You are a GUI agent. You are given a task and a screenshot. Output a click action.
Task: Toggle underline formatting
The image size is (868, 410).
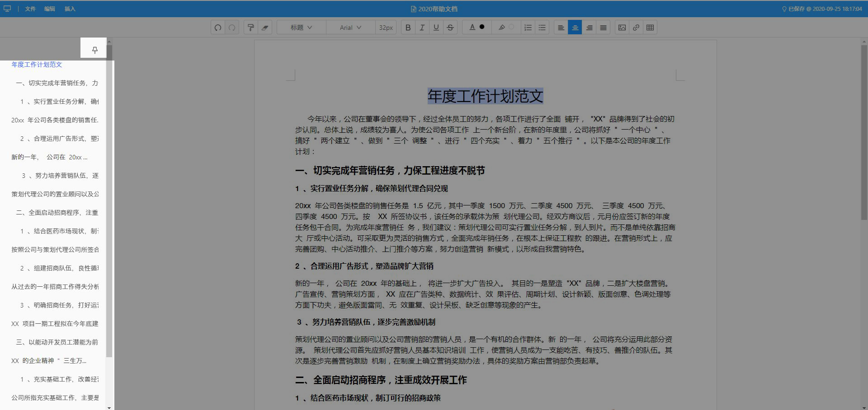(436, 28)
